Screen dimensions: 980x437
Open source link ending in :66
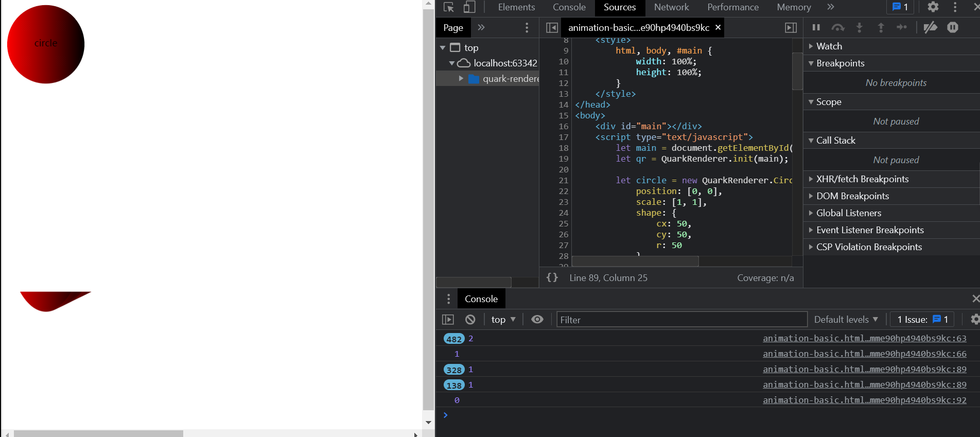tap(865, 354)
